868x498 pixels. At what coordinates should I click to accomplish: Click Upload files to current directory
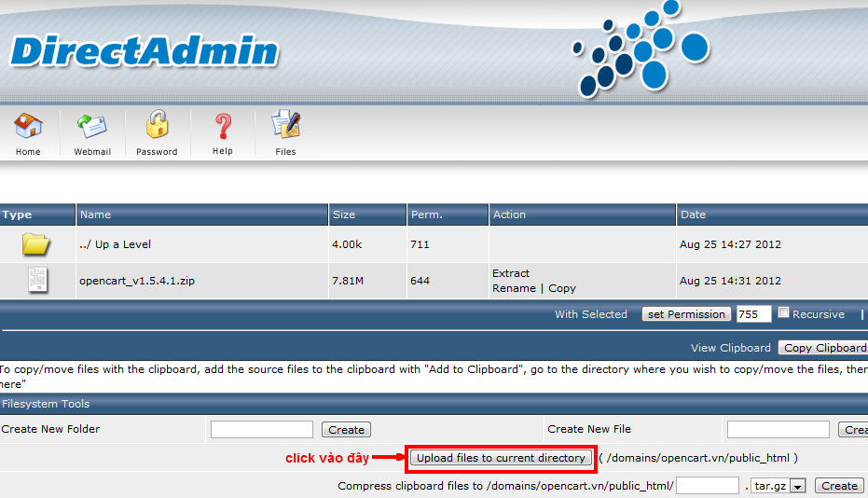click(x=501, y=458)
